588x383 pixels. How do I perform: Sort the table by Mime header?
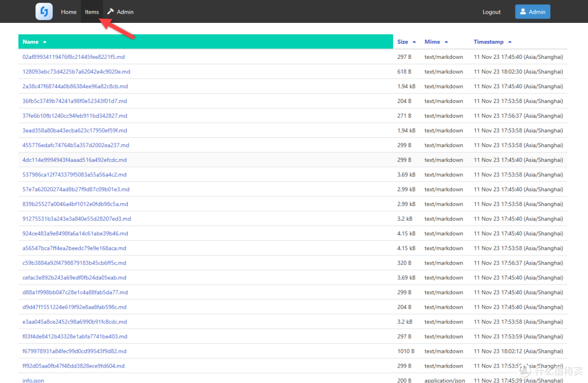click(432, 41)
